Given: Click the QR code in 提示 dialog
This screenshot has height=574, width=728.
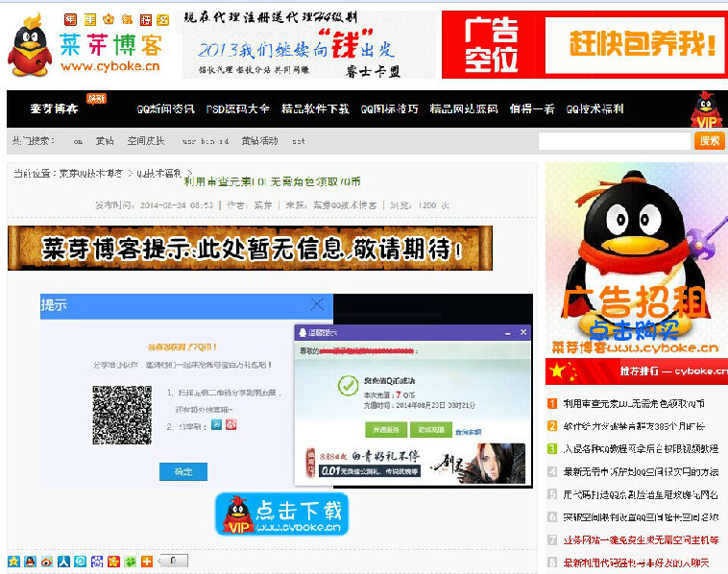Looking at the screenshot, I should pos(122,415).
